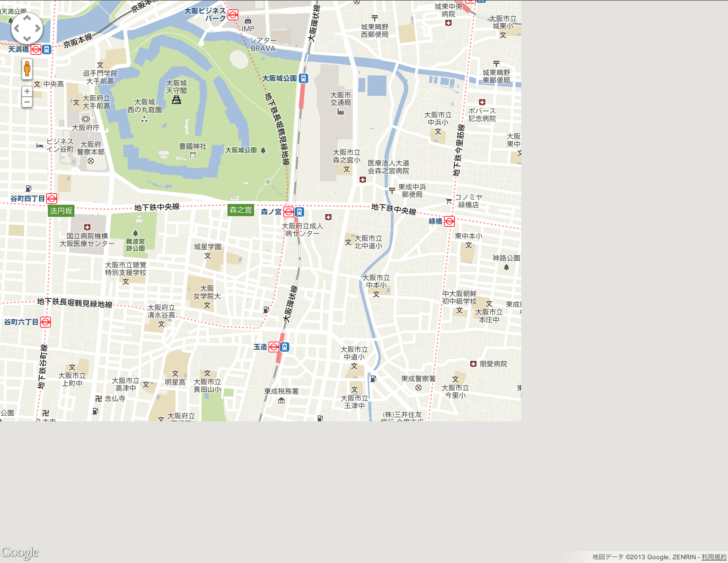This screenshot has width=728, height=563.
Task: Click the 大阪市交通局 building icon
Action: (340, 111)
